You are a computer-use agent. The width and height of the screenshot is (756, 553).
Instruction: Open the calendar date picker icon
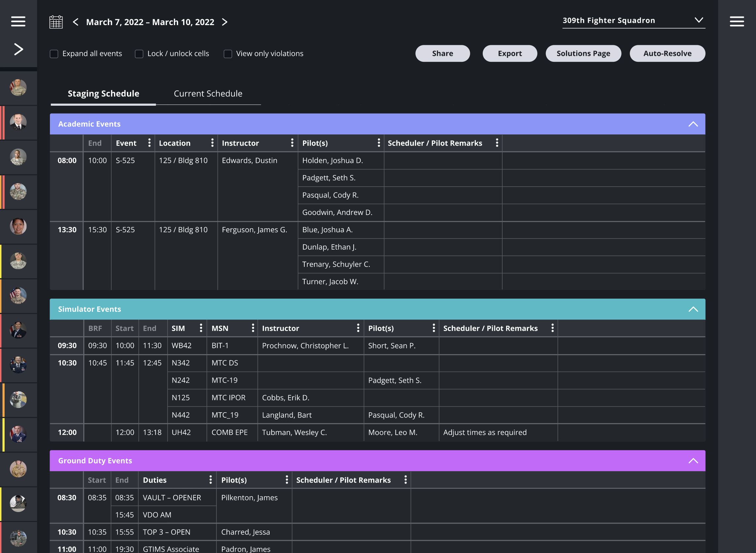(56, 22)
